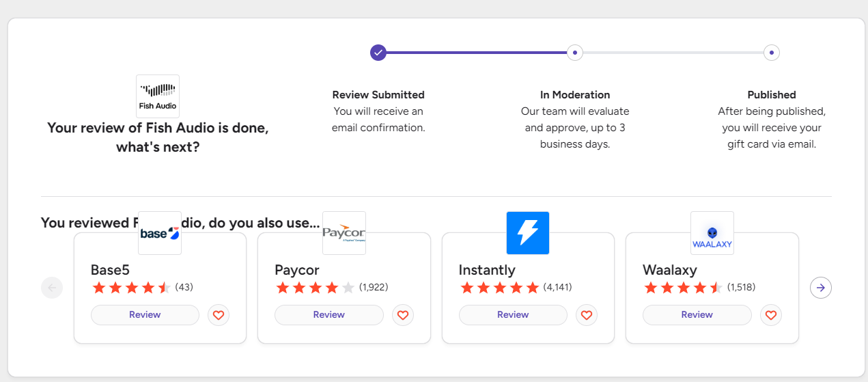The height and width of the screenshot is (382, 868).
Task: Click the Review button for Waalaxy
Action: [697, 315]
